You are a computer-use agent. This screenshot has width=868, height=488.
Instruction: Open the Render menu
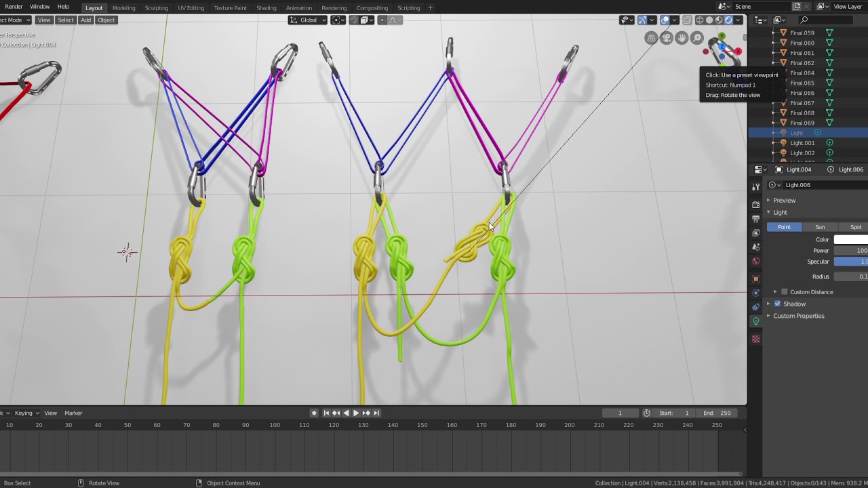pyautogui.click(x=14, y=7)
